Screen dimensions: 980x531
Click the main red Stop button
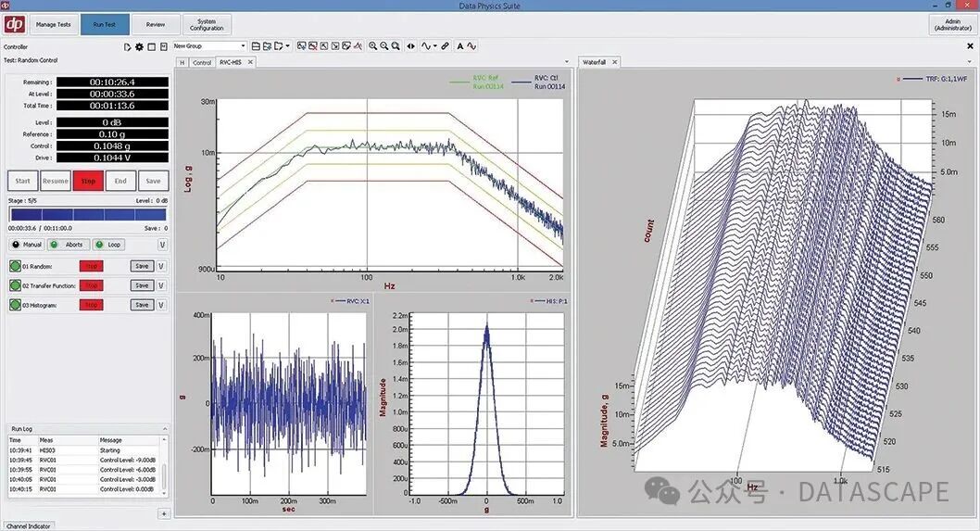[88, 181]
